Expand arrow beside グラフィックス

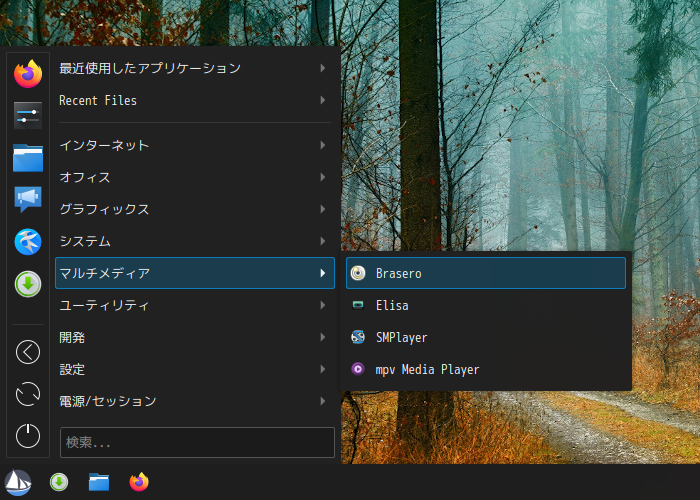click(x=322, y=209)
